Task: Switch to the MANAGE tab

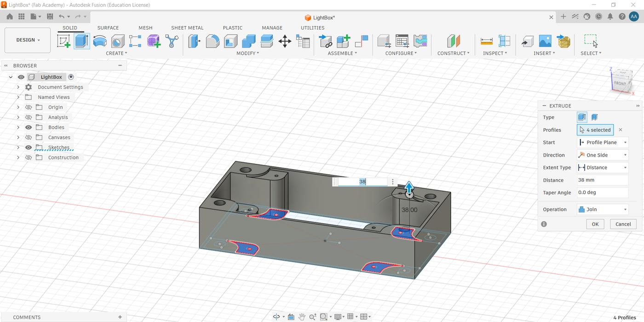Action: pos(272,28)
